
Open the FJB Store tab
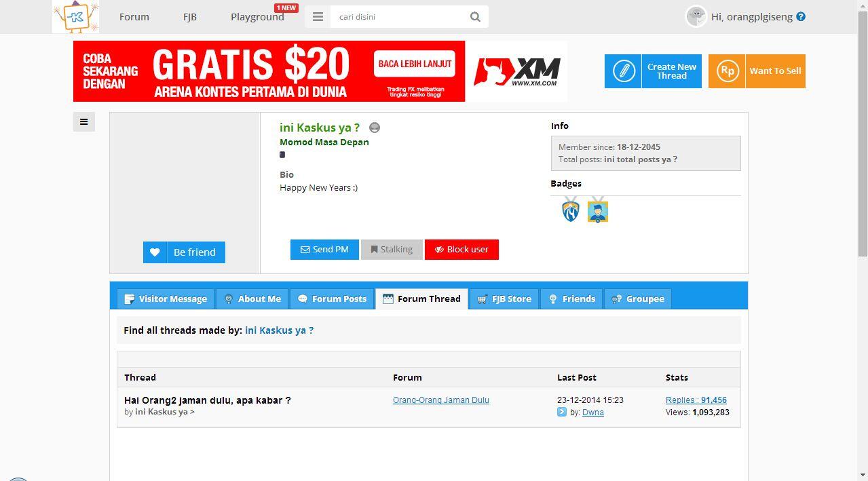click(504, 299)
